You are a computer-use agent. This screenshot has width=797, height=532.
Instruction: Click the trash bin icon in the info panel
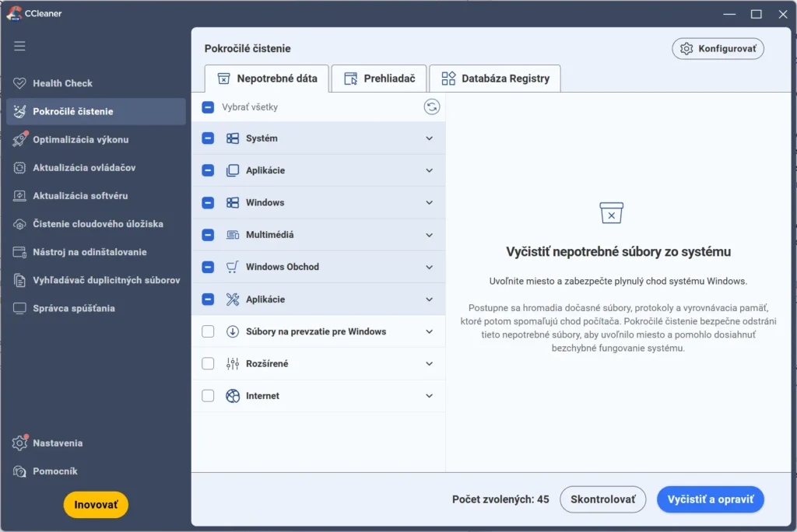tap(611, 213)
